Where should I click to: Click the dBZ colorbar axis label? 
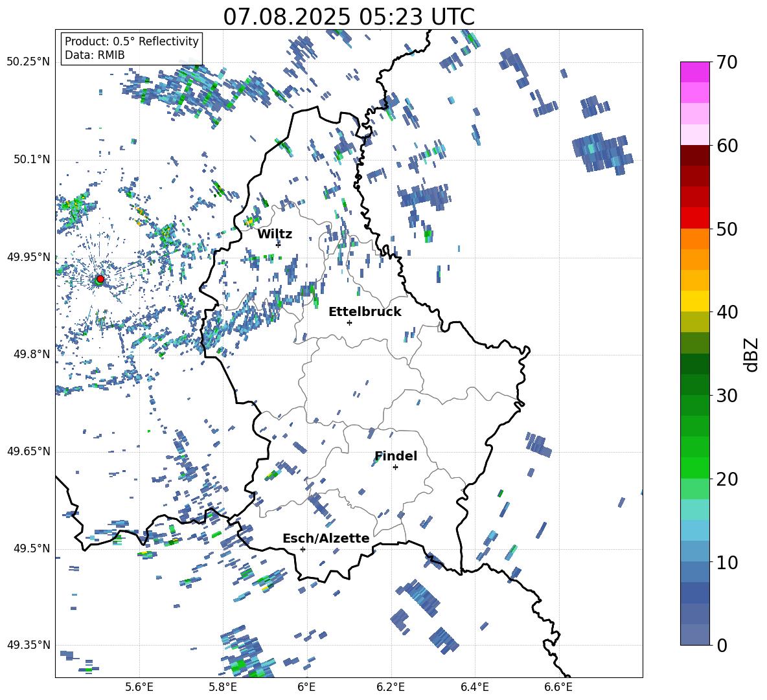click(x=751, y=354)
